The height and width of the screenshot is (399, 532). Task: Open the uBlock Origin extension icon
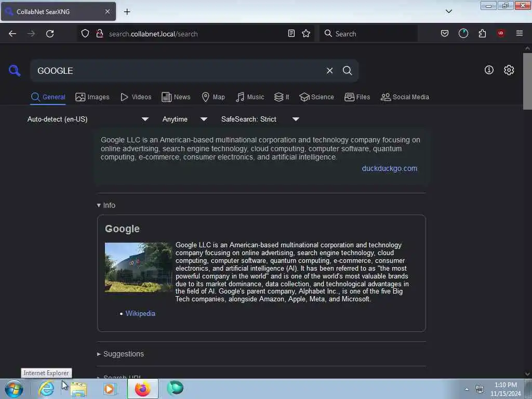click(501, 33)
